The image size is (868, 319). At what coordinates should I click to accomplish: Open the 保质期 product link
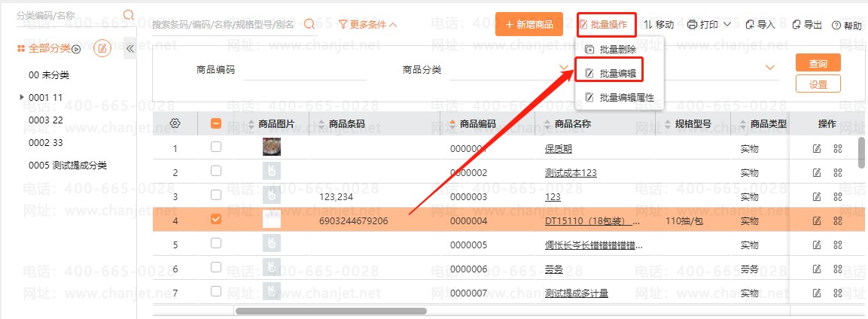pyautogui.click(x=559, y=149)
